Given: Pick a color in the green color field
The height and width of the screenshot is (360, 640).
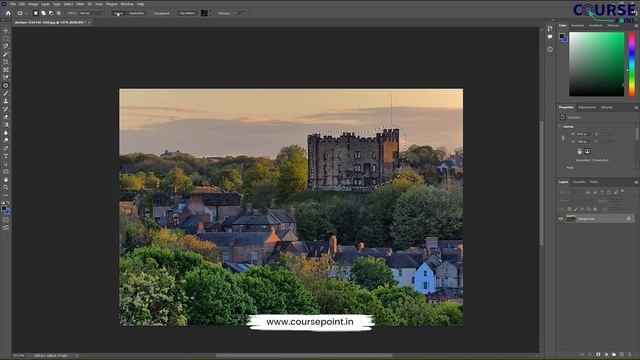Looking at the screenshot, I should 597,64.
